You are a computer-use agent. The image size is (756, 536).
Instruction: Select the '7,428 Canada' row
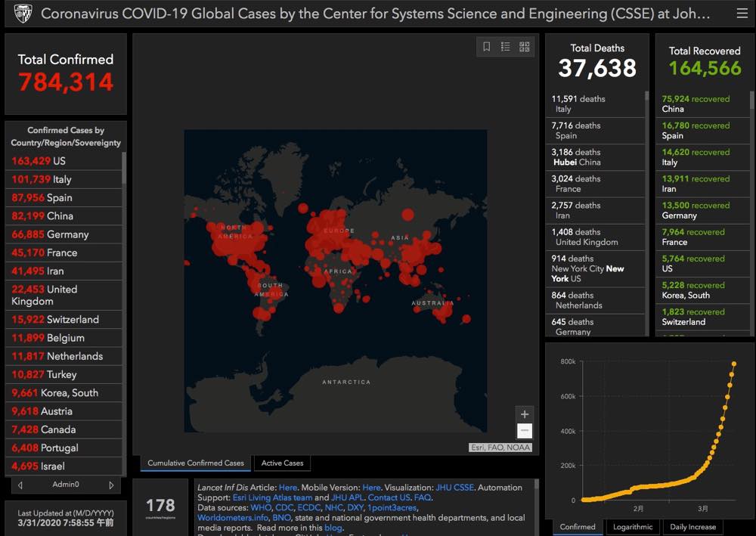(64, 429)
